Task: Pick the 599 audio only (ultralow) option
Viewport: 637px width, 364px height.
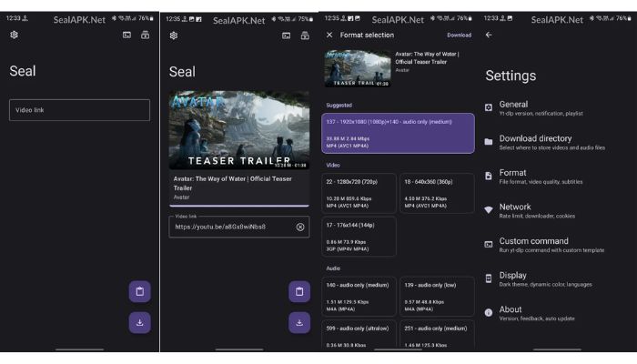Action: [359, 335]
